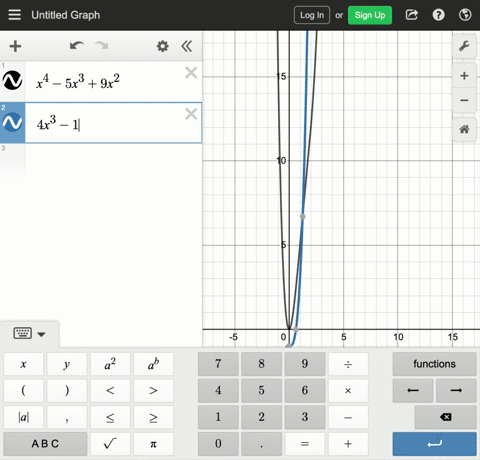
Task: Tap the a to the b exponent key
Action: pyautogui.click(x=153, y=364)
